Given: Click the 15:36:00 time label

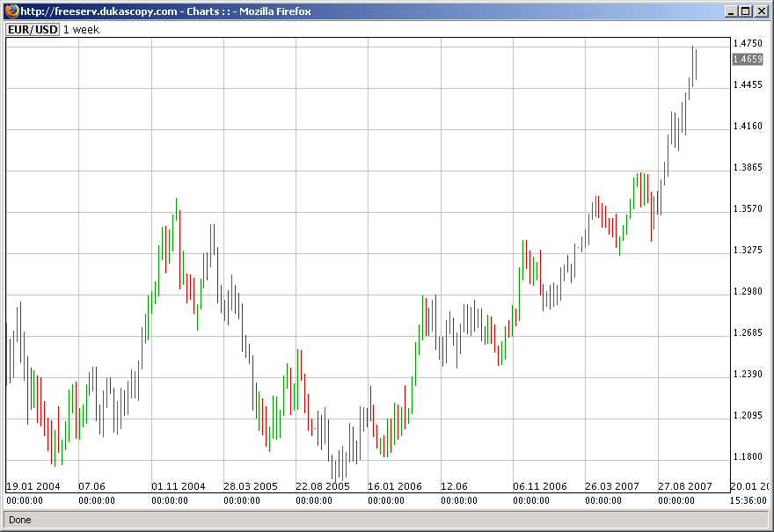Looking at the screenshot, I should 748,500.
